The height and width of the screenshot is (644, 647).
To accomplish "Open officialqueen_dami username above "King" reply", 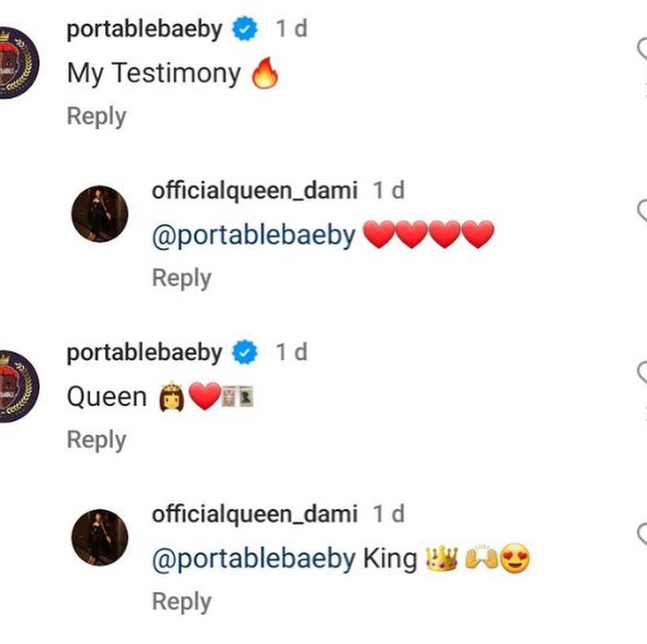I will point(254,514).
